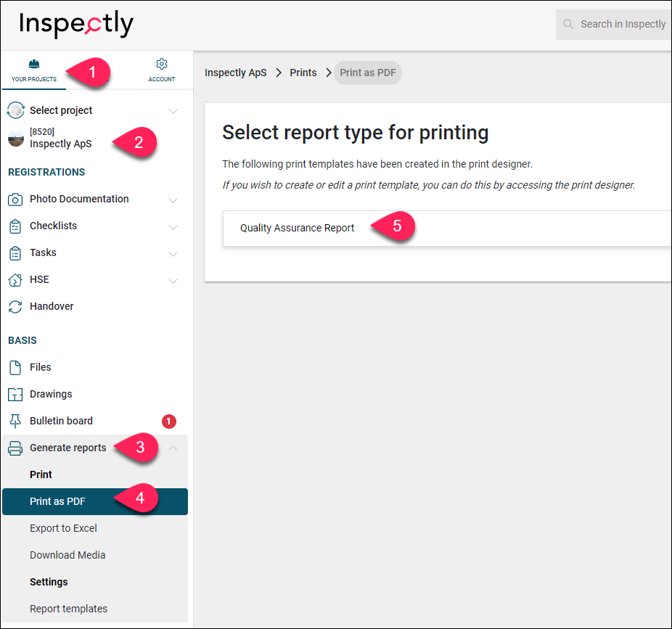Click the search magnifier icon

(567, 24)
